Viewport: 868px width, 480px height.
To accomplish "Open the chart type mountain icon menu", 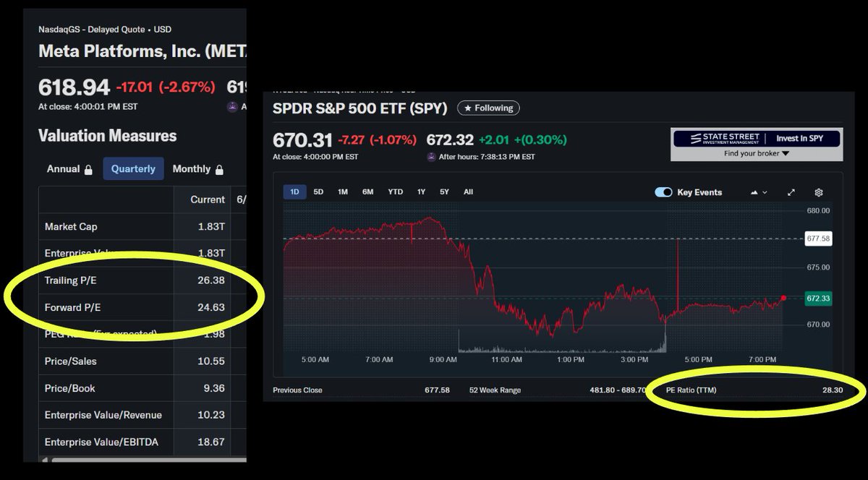I will point(759,192).
